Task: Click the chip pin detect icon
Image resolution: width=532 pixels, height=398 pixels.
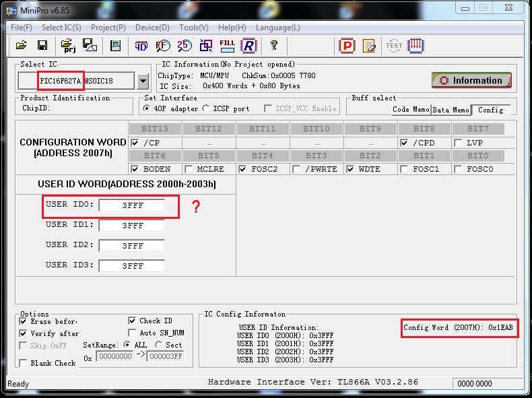Action: (415, 46)
